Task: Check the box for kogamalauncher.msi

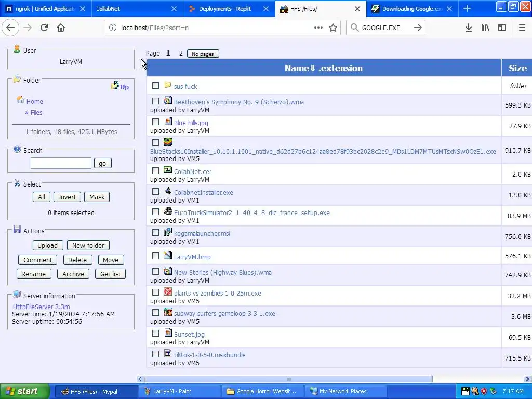Action: [155, 233]
